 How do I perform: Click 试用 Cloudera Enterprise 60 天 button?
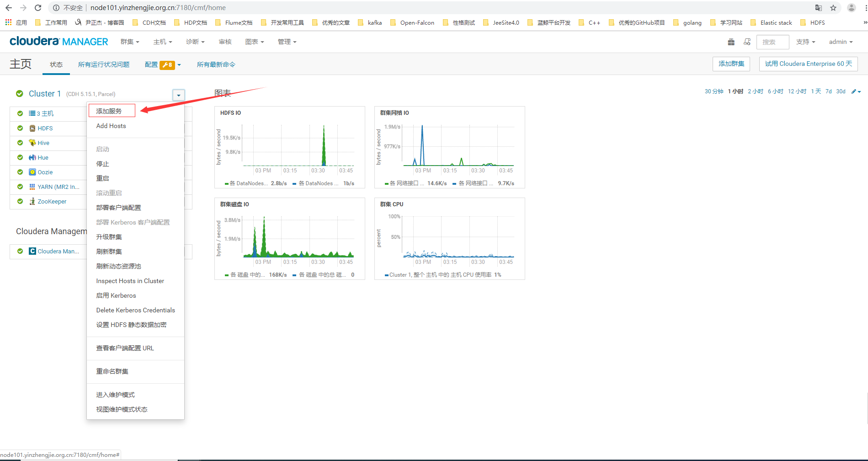click(x=809, y=64)
